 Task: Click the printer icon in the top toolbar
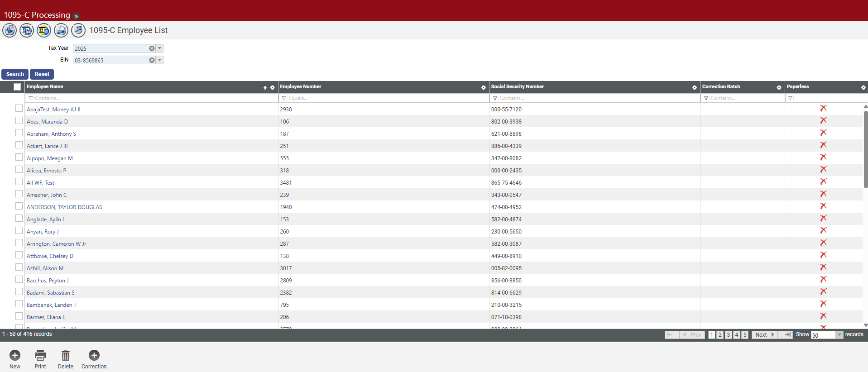point(61,30)
